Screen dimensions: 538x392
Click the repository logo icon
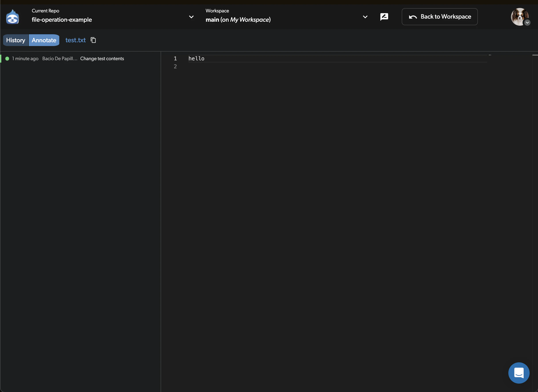13,16
